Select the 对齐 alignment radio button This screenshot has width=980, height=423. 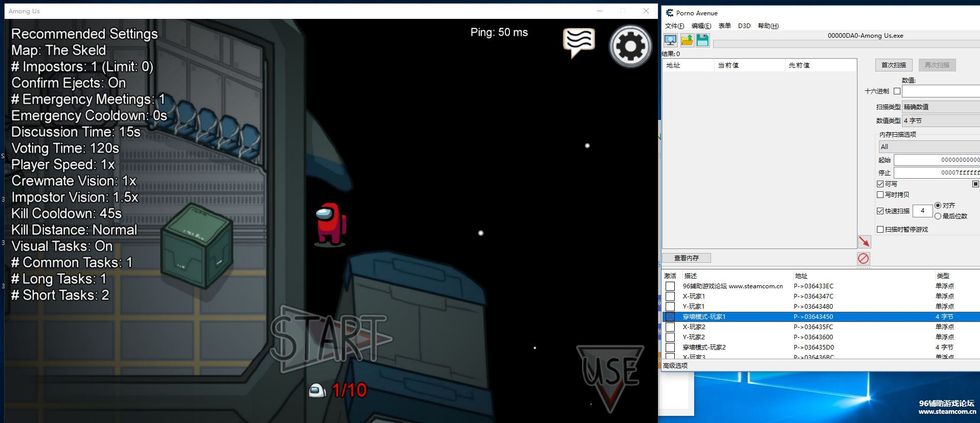(938, 206)
